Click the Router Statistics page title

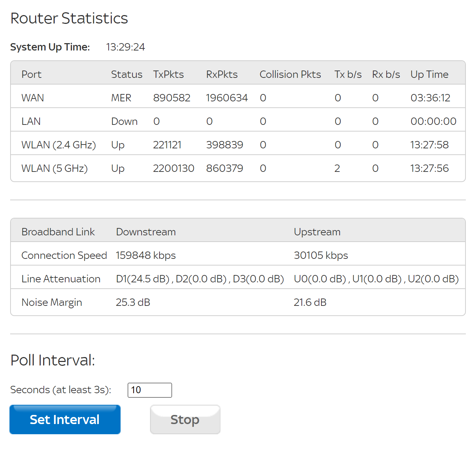[69, 18]
